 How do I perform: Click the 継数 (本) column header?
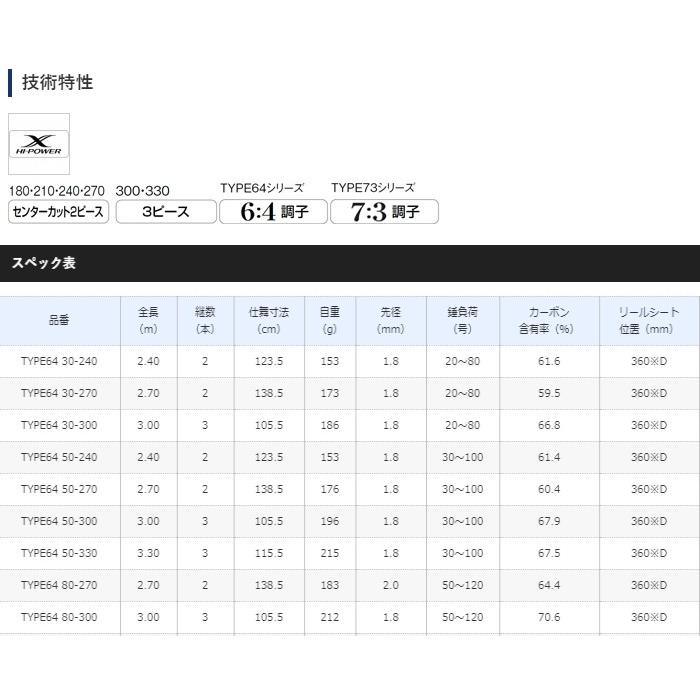click(x=205, y=320)
